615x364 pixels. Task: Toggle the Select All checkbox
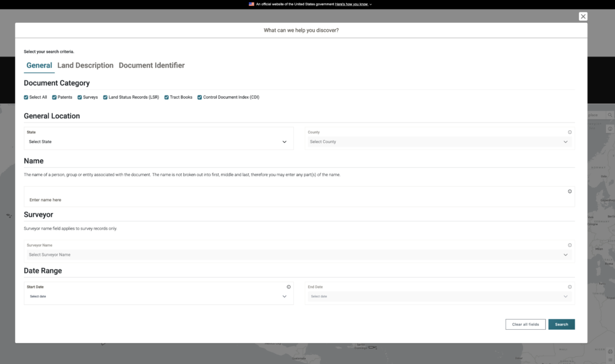(26, 97)
